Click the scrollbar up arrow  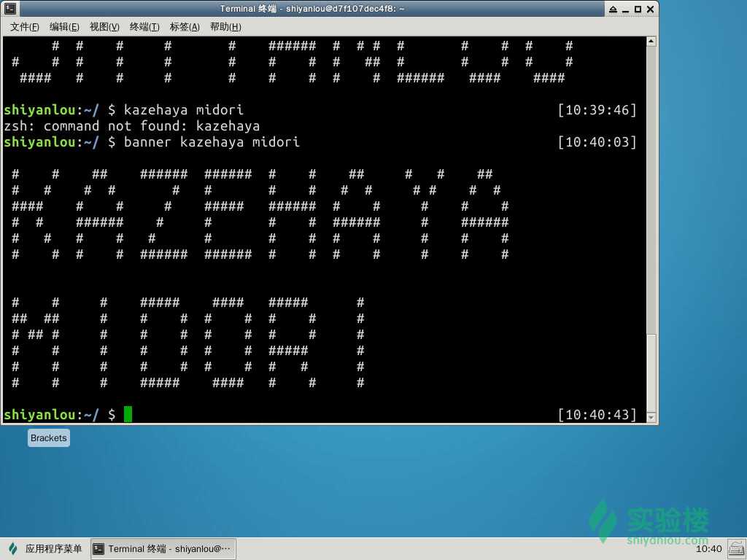point(651,42)
